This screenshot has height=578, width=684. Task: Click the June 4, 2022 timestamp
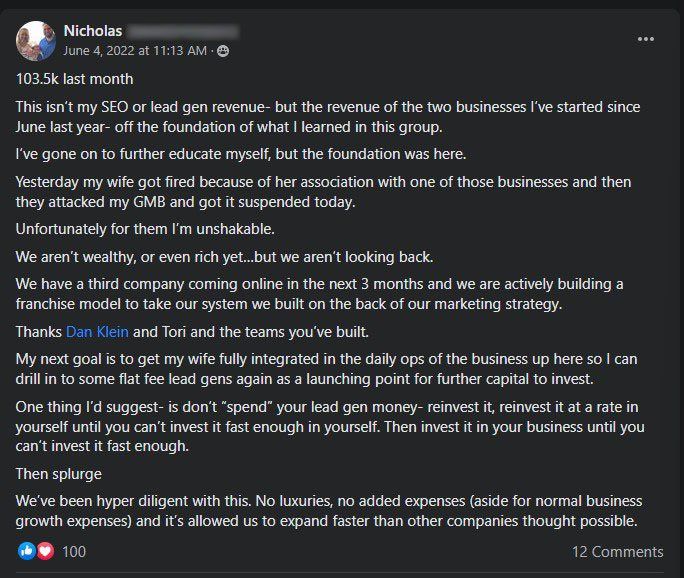pos(135,51)
